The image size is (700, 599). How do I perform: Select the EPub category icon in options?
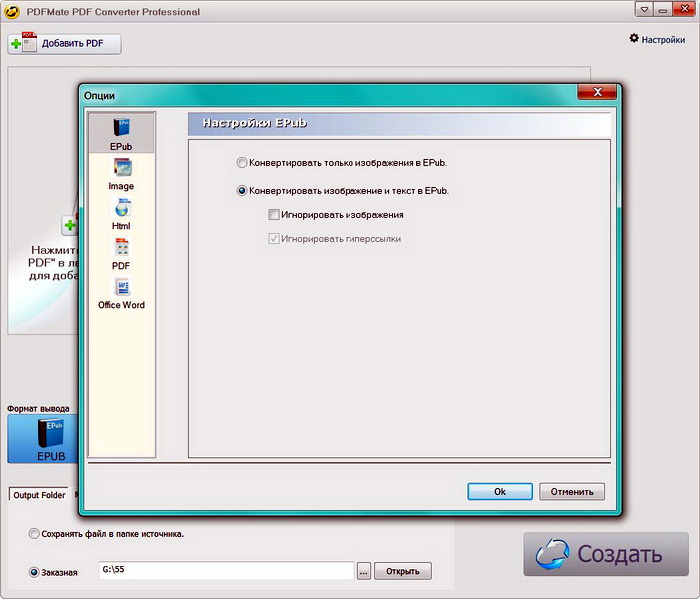(121, 133)
